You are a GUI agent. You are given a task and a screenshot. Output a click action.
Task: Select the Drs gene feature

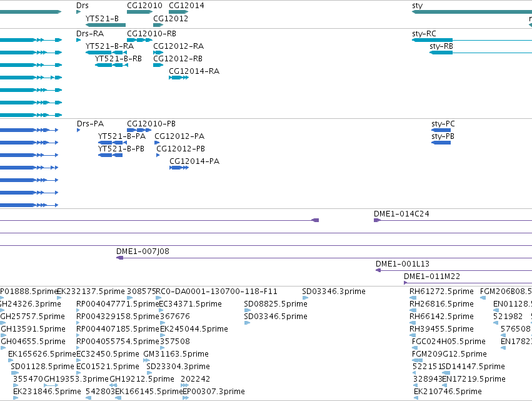point(78,12)
